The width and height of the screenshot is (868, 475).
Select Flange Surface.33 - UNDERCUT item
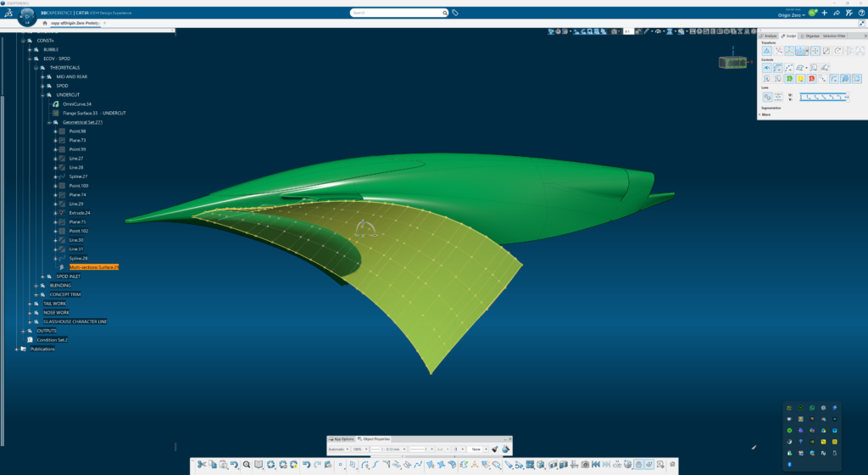point(94,113)
